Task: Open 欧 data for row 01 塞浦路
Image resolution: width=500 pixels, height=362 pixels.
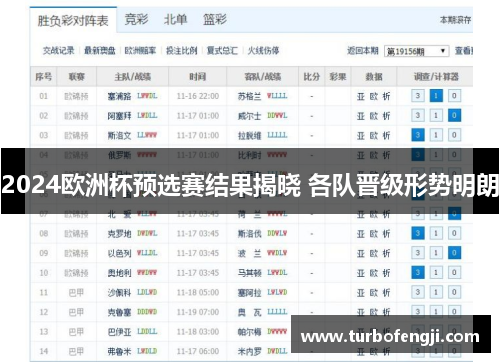Action: [374, 96]
